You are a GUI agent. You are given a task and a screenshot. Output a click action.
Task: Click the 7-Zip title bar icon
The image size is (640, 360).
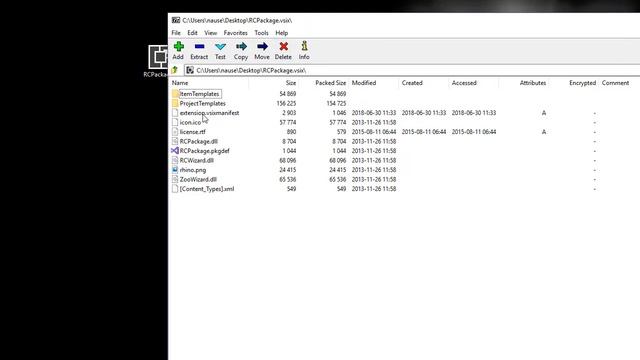click(176, 20)
